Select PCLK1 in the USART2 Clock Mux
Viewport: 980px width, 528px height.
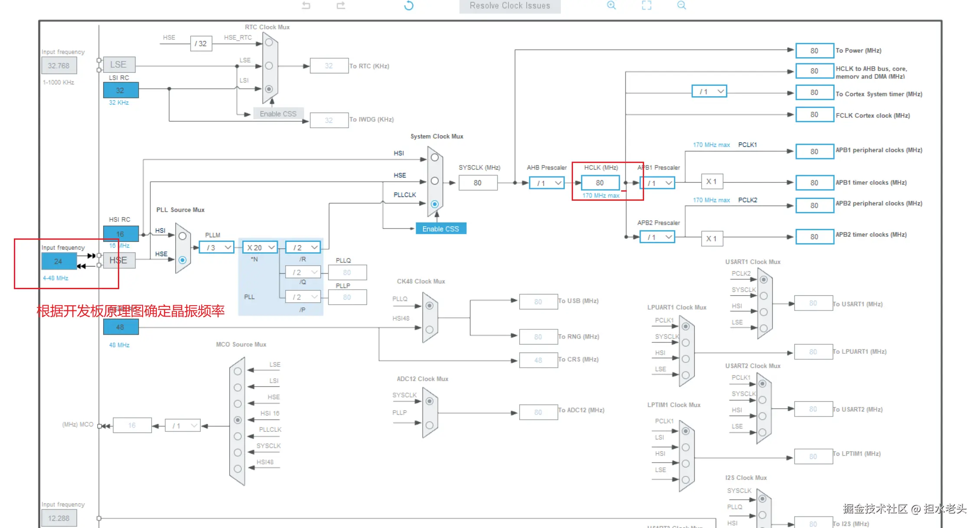click(762, 384)
